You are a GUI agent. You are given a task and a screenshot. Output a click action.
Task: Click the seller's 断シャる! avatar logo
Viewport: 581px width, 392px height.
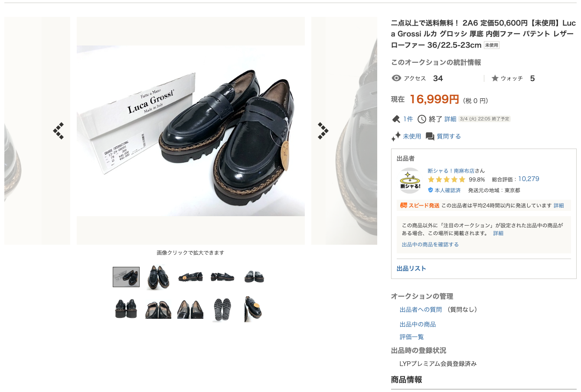tap(410, 180)
